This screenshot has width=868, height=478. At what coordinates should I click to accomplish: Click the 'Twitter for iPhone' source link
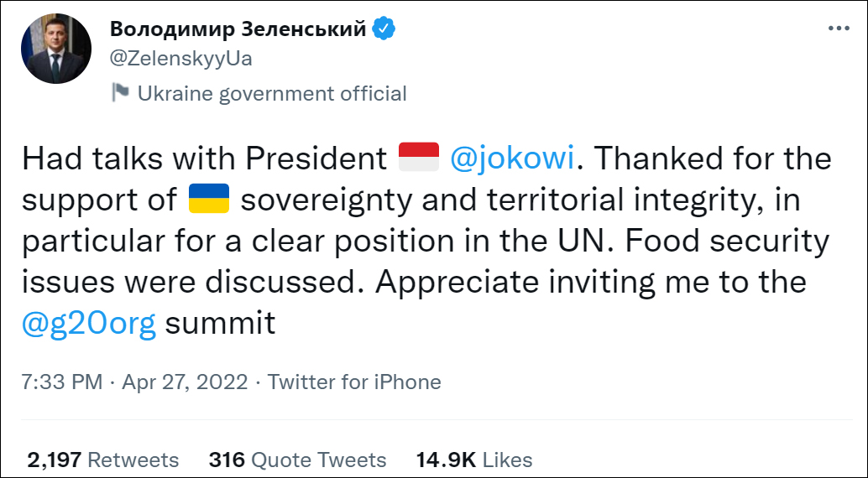pyautogui.click(x=354, y=382)
